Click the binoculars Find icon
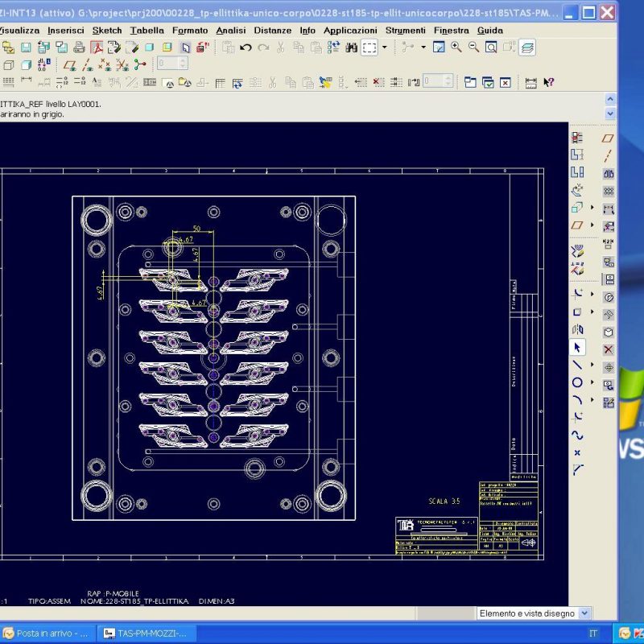Screen dimensions: 644x644 pos(351,47)
